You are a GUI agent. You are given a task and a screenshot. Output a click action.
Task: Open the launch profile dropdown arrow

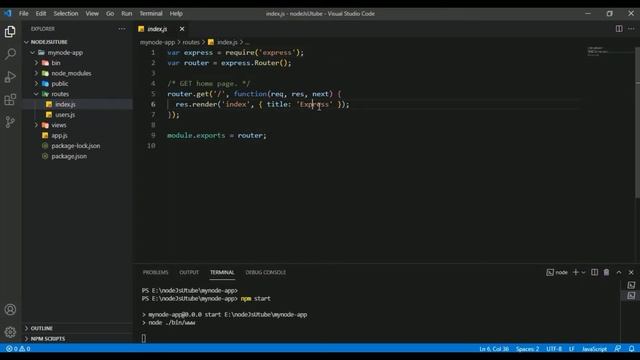(x=583, y=272)
